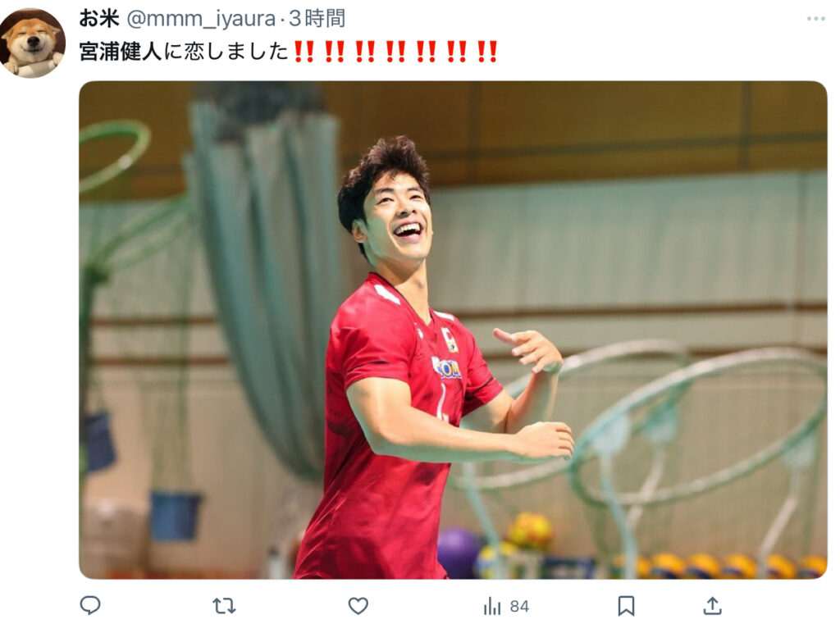Image resolution: width=840 pixels, height=633 pixels.
Task: Click the 84 view count number
Action: coord(519,606)
